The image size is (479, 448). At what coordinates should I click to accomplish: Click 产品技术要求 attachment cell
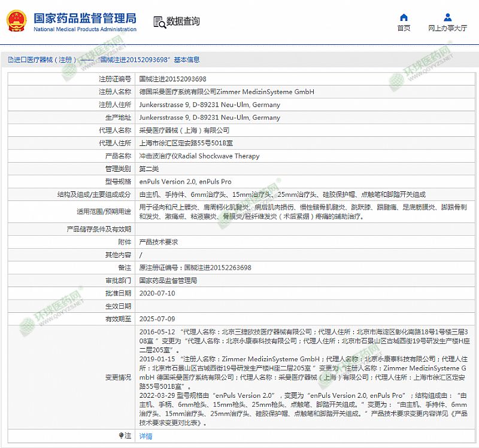(158, 242)
